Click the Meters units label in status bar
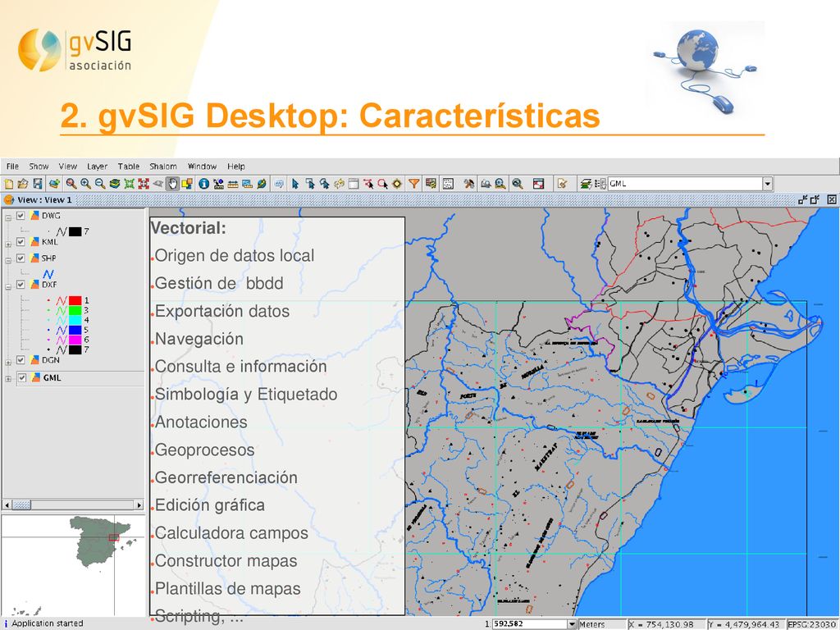This screenshot has height=630, width=840. click(x=591, y=624)
